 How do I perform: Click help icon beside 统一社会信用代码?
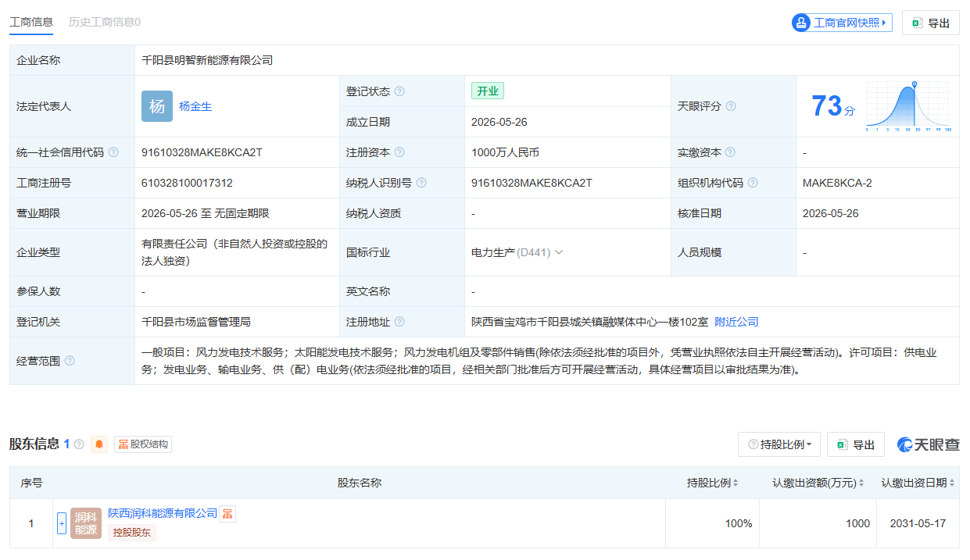tap(113, 152)
